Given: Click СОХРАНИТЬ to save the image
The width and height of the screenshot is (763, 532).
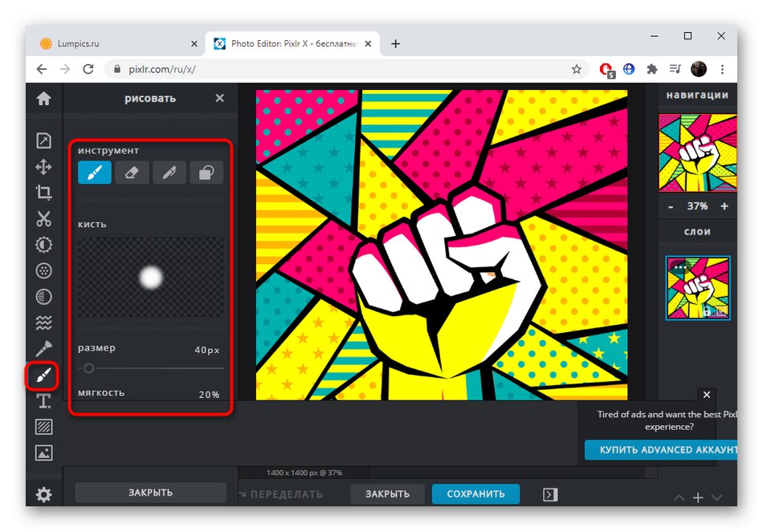Looking at the screenshot, I should pos(475,494).
